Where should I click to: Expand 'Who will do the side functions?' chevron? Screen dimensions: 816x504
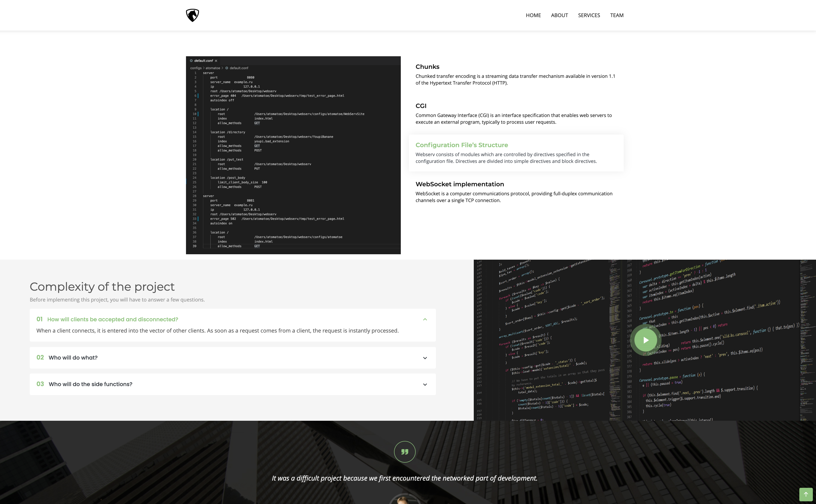click(425, 384)
